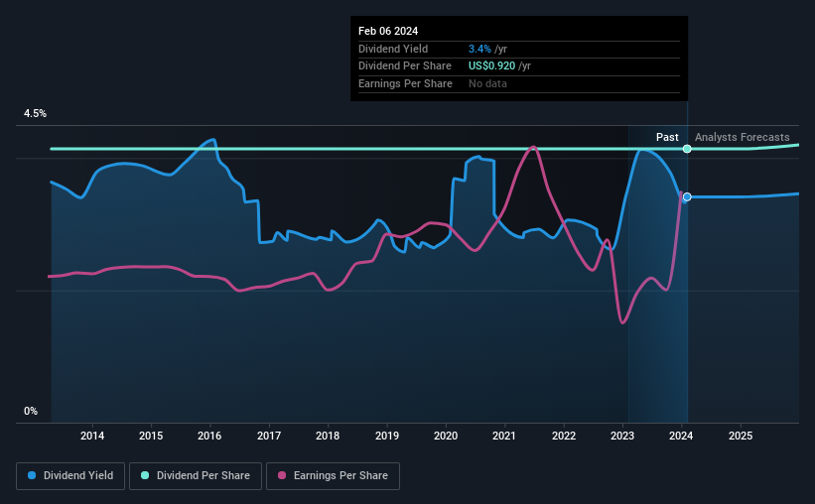Click the pink Earnings Per Share legend dot

[x=282, y=475]
